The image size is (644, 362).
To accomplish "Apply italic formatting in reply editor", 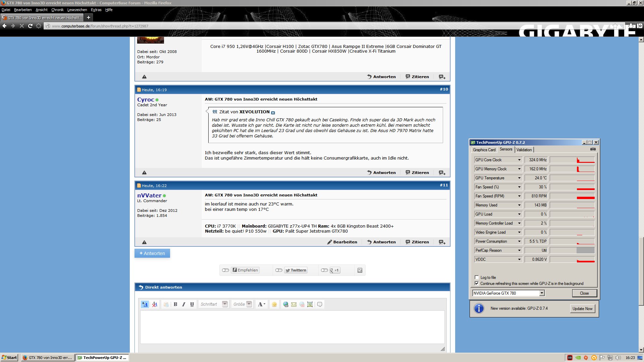I will tap(183, 304).
